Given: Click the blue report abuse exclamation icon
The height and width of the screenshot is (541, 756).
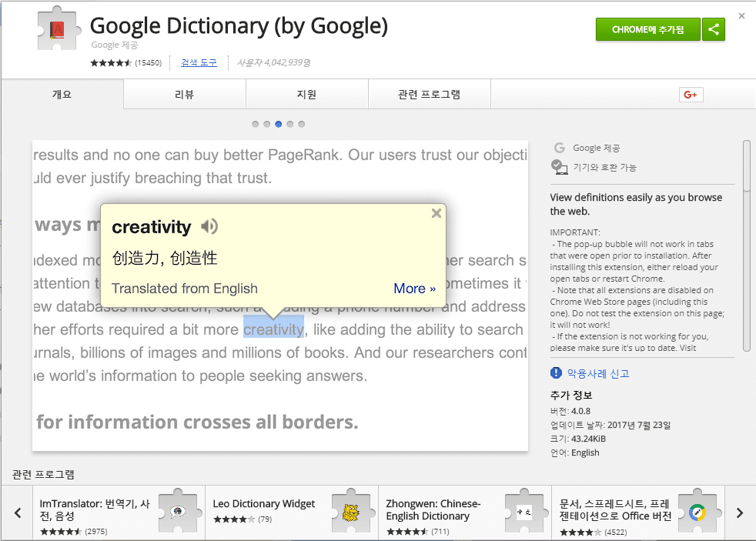Looking at the screenshot, I should (556, 373).
